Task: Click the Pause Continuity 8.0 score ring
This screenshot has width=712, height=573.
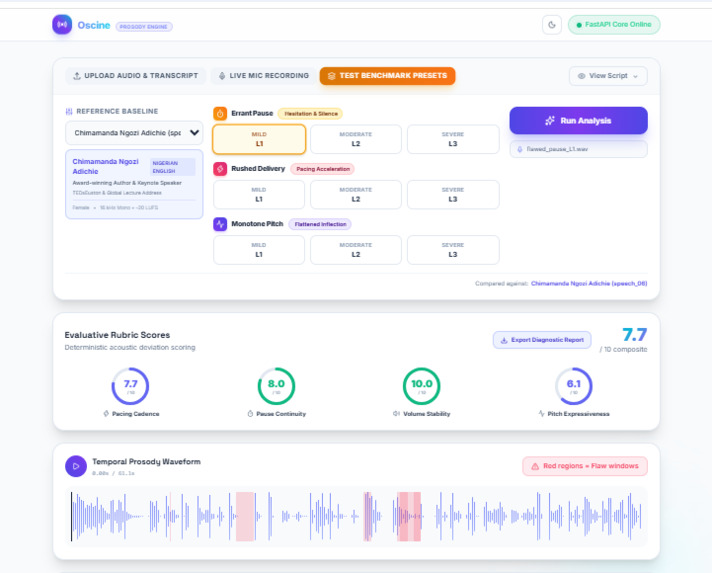Action: [x=276, y=386]
